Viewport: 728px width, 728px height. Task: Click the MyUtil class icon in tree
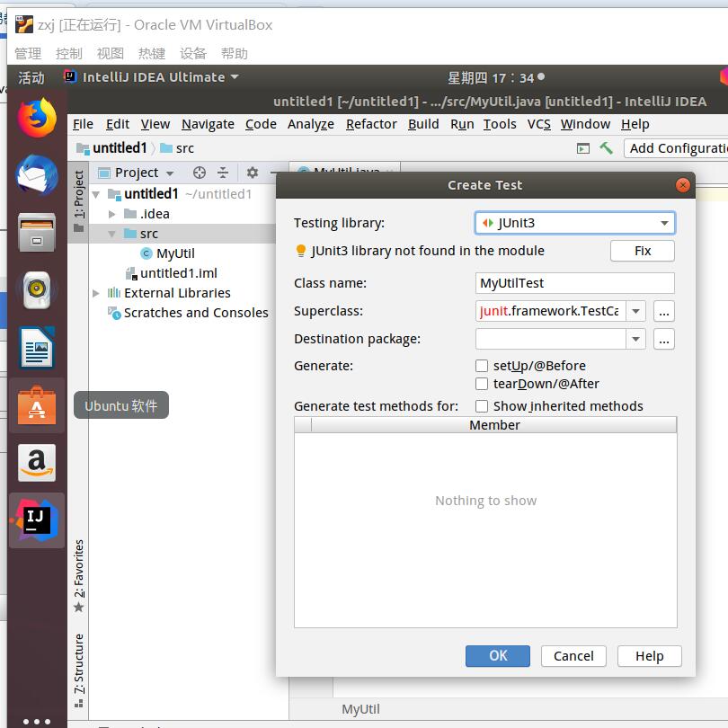click(x=146, y=253)
